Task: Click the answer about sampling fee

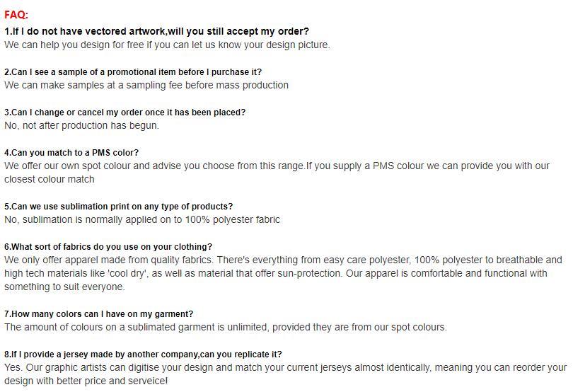Action: [146, 85]
